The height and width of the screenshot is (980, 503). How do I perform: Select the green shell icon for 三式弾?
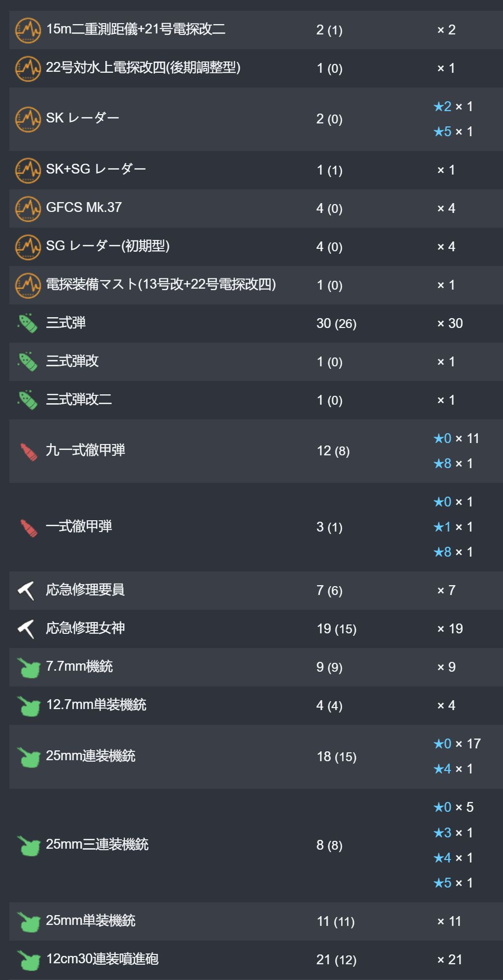[28, 323]
